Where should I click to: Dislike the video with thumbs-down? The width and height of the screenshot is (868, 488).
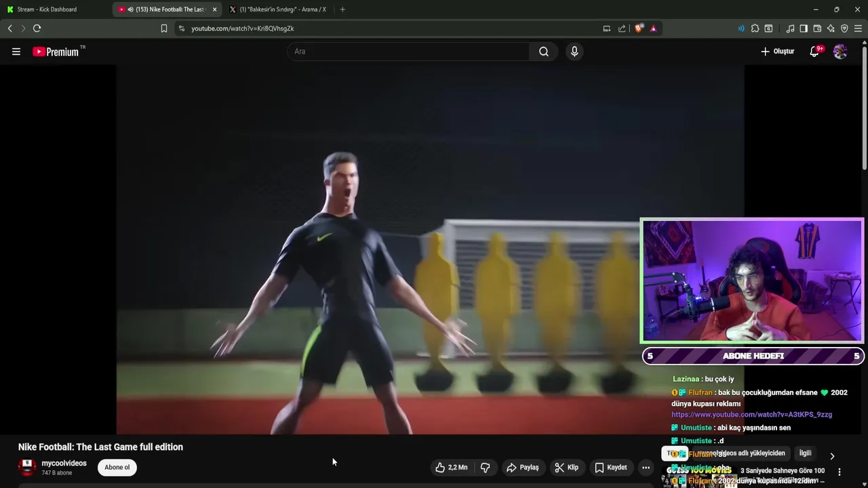click(486, 468)
